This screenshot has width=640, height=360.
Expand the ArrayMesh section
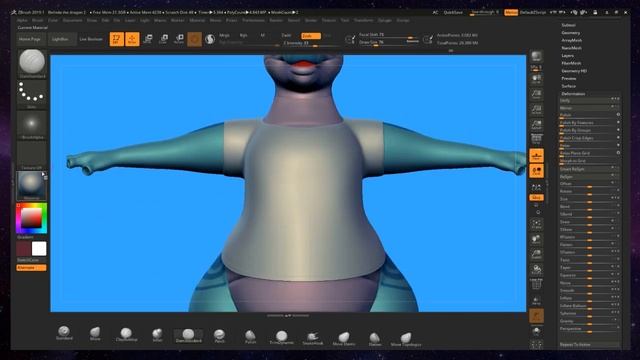pos(572,40)
